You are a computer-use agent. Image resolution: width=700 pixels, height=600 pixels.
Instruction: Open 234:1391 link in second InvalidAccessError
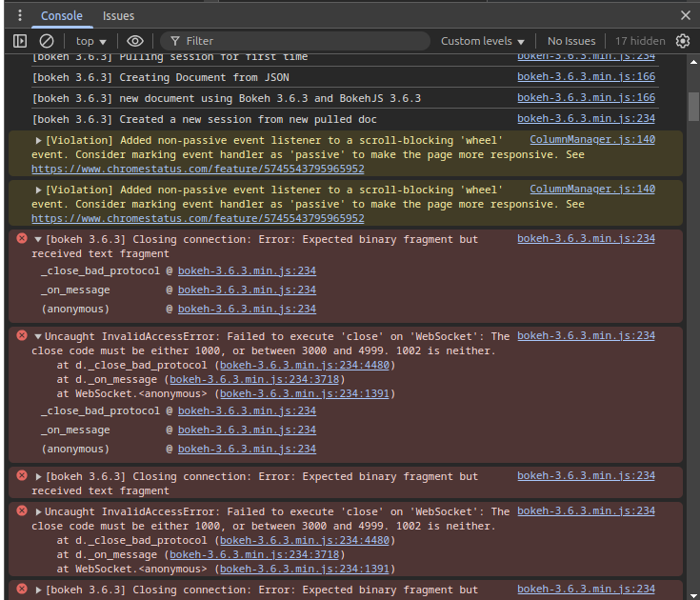pyautogui.click(x=305, y=570)
